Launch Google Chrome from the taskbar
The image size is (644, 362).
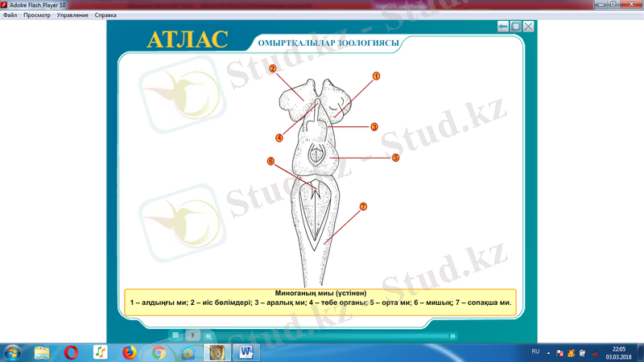point(159,352)
